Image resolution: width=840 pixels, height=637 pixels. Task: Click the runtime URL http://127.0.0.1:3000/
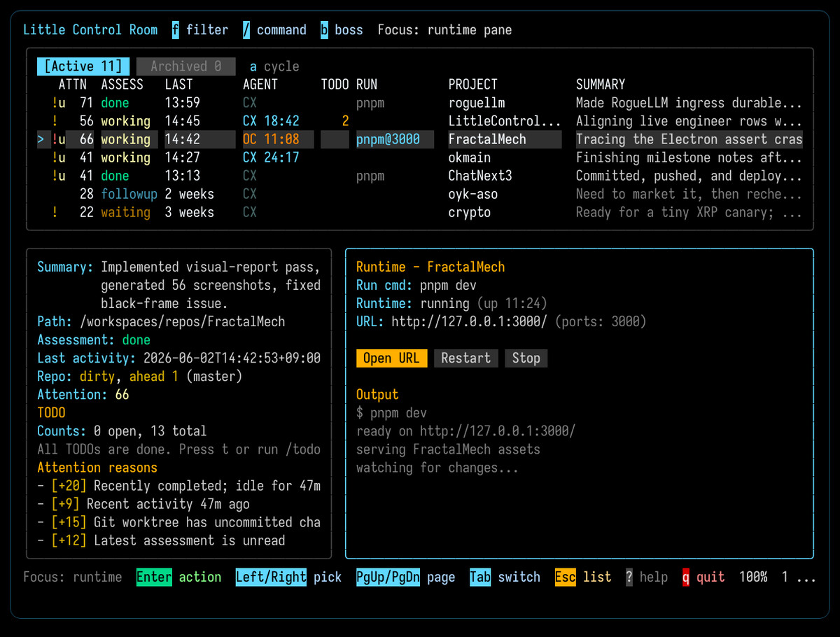469,322
